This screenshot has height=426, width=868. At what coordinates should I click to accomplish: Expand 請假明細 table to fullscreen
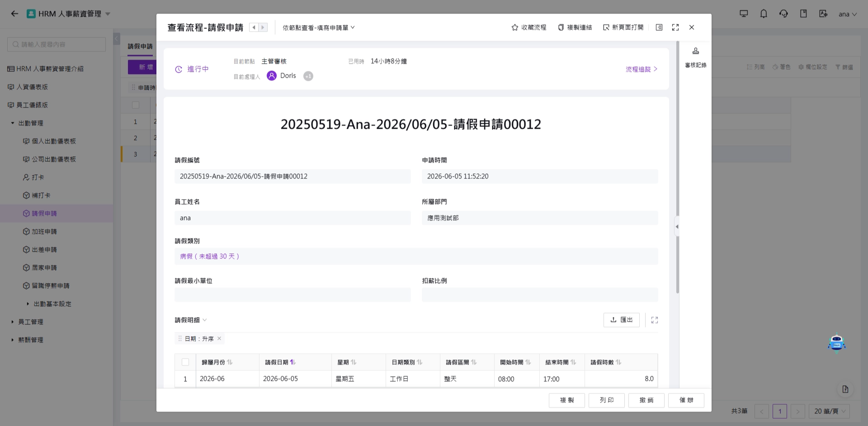655,320
